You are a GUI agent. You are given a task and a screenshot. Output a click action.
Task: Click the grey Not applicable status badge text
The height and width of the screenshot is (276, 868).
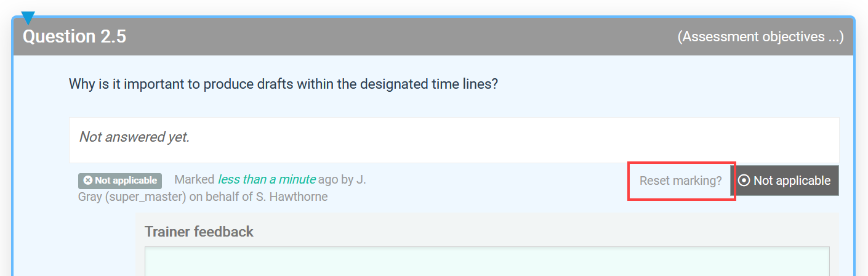[x=126, y=181]
